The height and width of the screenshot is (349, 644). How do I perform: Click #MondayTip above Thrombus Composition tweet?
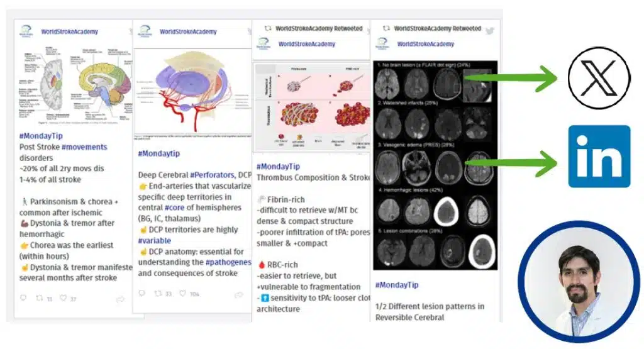click(277, 167)
